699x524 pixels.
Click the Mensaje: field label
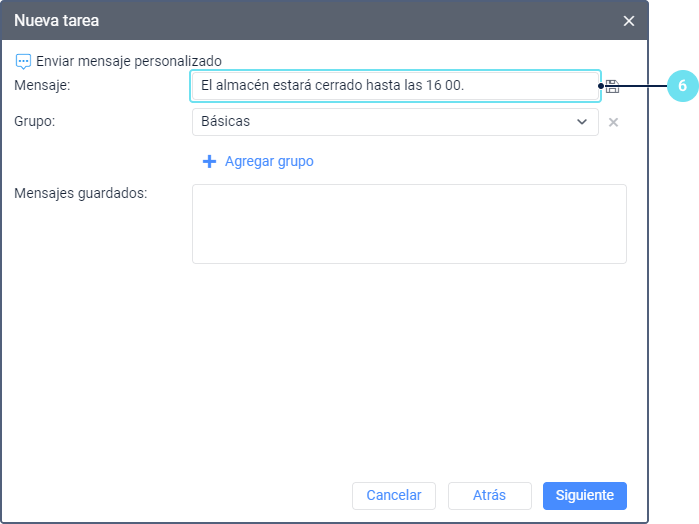point(42,85)
